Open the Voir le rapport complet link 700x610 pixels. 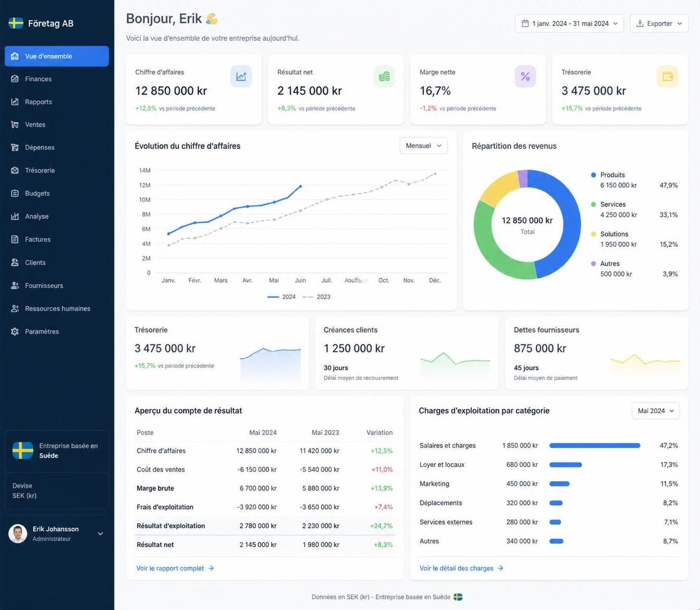pyautogui.click(x=175, y=568)
